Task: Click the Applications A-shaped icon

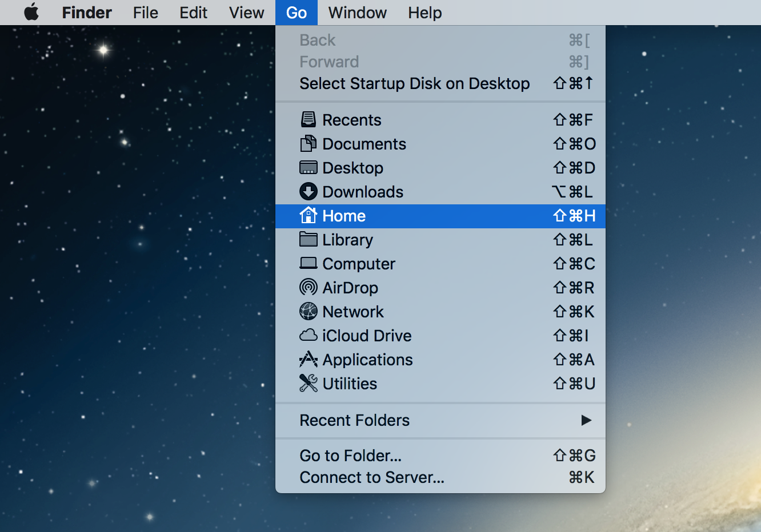Action: (x=309, y=360)
